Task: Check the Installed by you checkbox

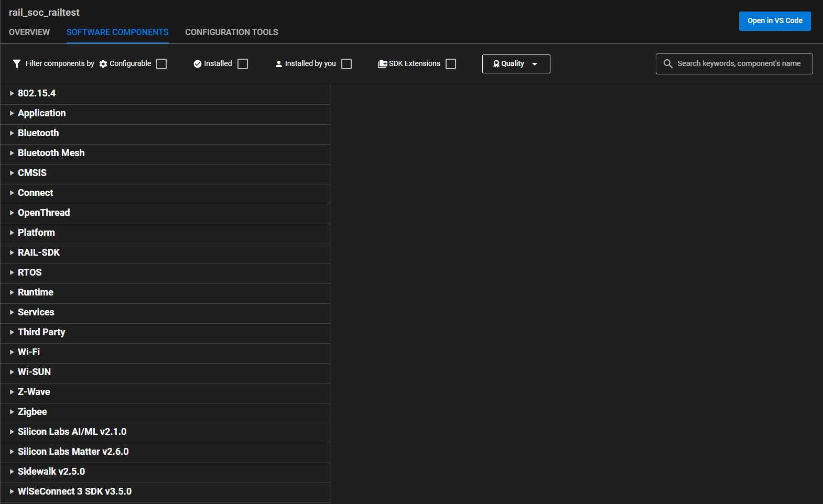Action: (x=346, y=64)
